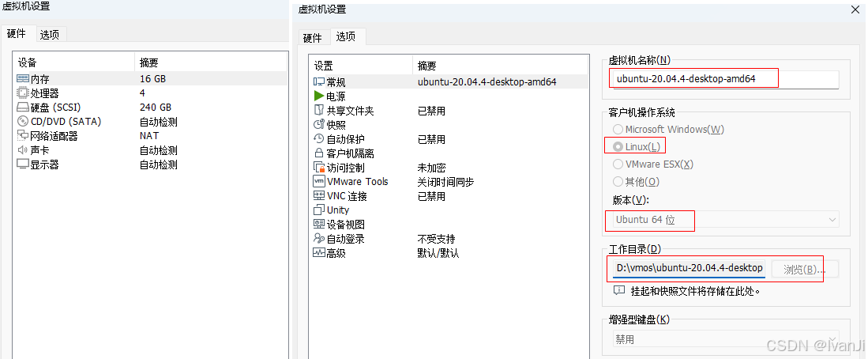Switch to 硬件 tab in right window
Screen dimensions: 868x359
click(312, 38)
